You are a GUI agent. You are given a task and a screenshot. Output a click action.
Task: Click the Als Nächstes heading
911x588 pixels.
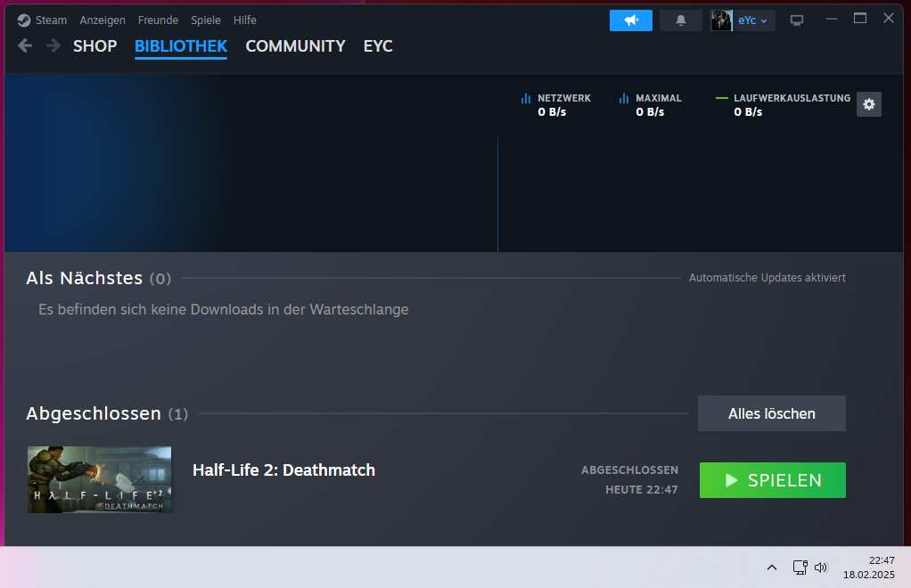pyautogui.click(x=85, y=278)
